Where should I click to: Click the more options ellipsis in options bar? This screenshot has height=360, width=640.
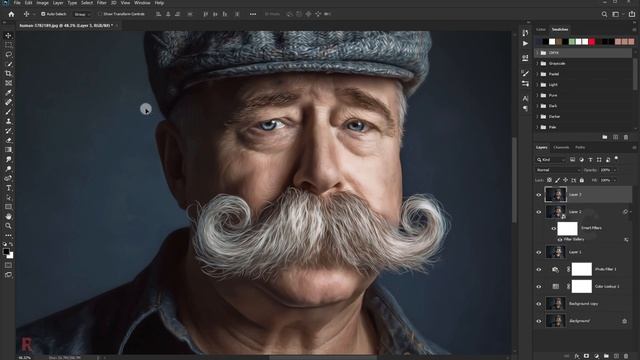tap(253, 14)
